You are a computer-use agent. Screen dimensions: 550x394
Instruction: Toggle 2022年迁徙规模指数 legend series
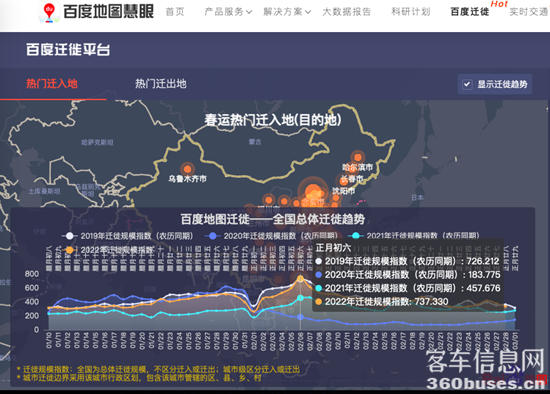click(x=108, y=250)
